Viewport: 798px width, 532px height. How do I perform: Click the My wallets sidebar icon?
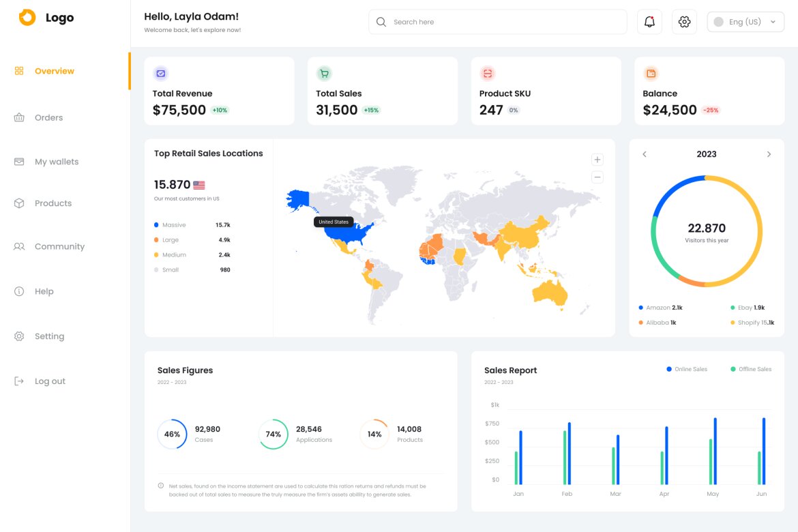(19, 162)
